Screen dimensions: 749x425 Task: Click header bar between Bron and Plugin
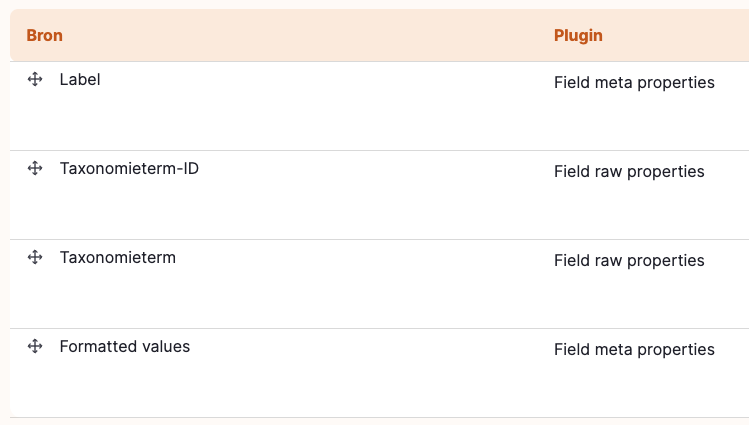[306, 35]
